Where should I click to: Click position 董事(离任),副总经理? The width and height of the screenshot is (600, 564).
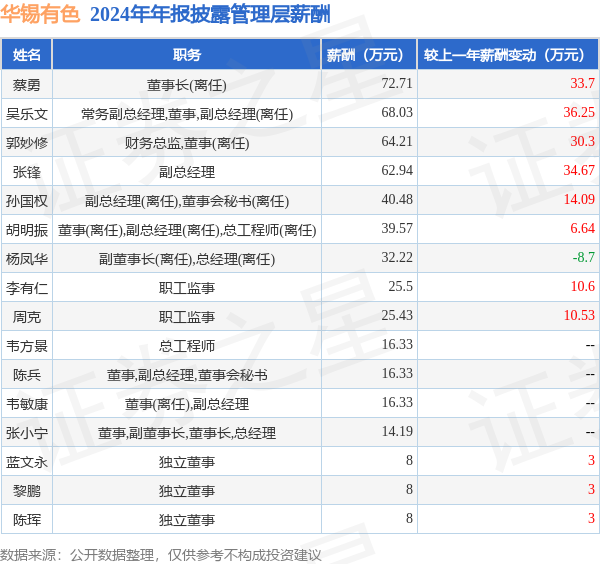pyautogui.click(x=187, y=405)
